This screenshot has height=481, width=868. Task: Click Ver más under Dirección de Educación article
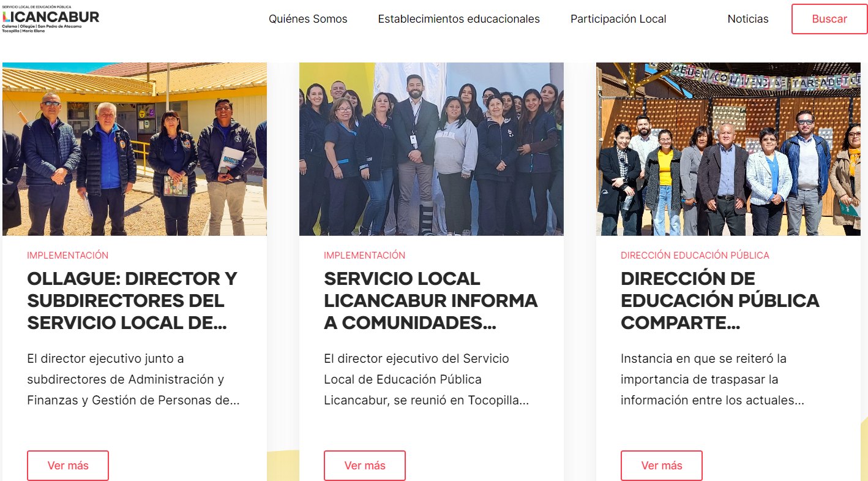tap(662, 466)
